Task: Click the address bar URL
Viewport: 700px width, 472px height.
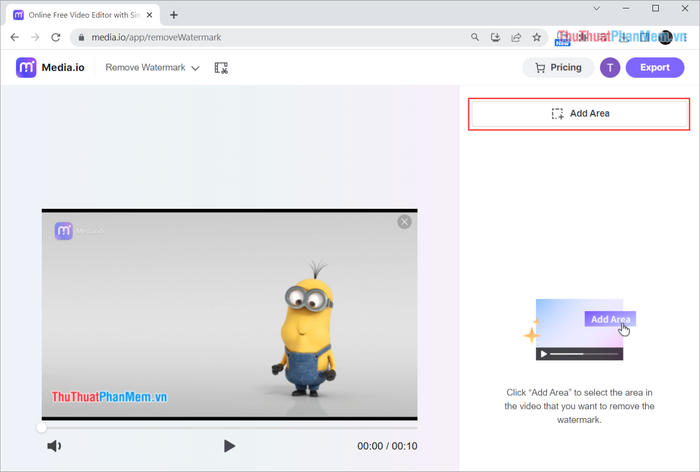Action: (x=156, y=38)
